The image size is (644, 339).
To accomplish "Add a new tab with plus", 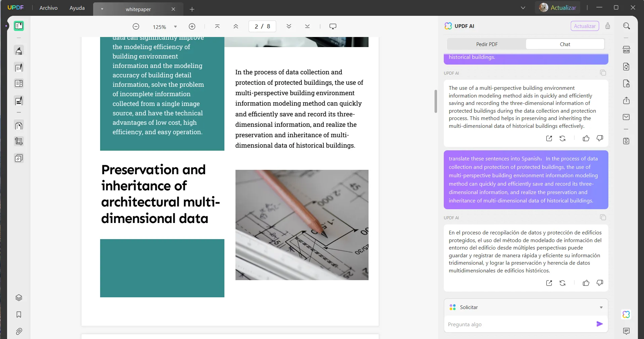I will point(192,9).
